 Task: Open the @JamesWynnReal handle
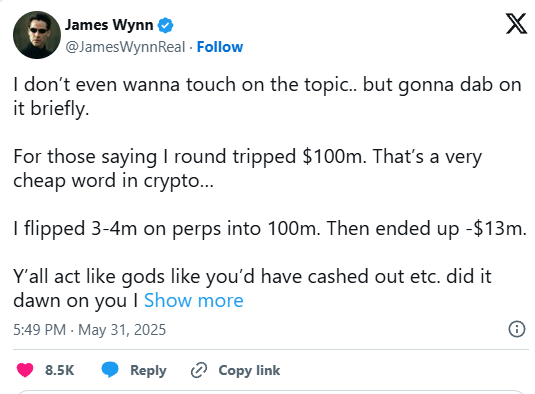point(125,47)
